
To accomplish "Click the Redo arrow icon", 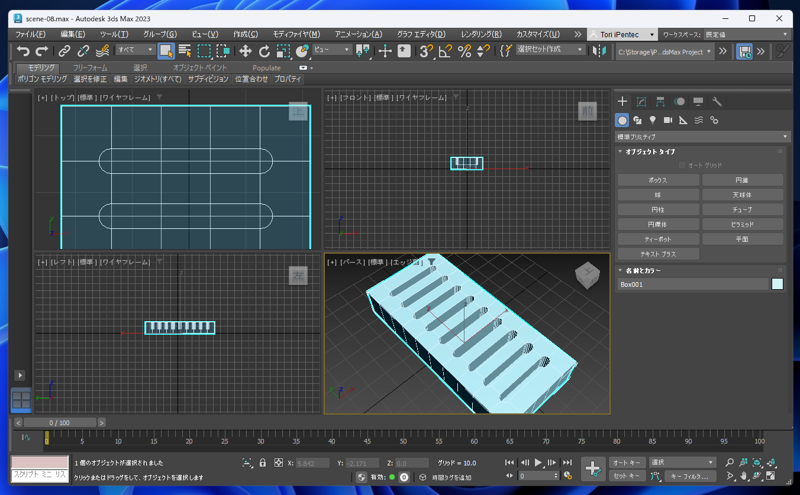I will (x=42, y=51).
